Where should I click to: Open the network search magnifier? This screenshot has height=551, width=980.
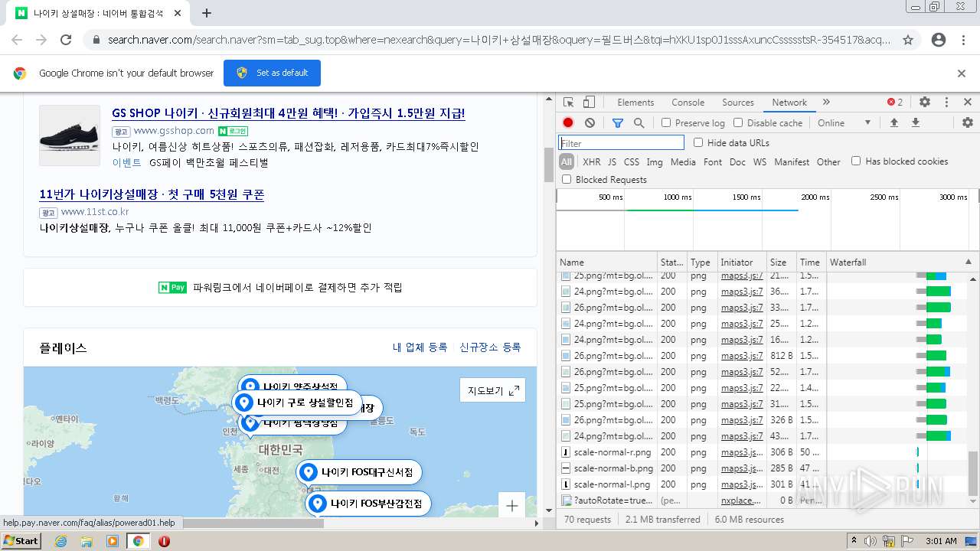coord(639,122)
